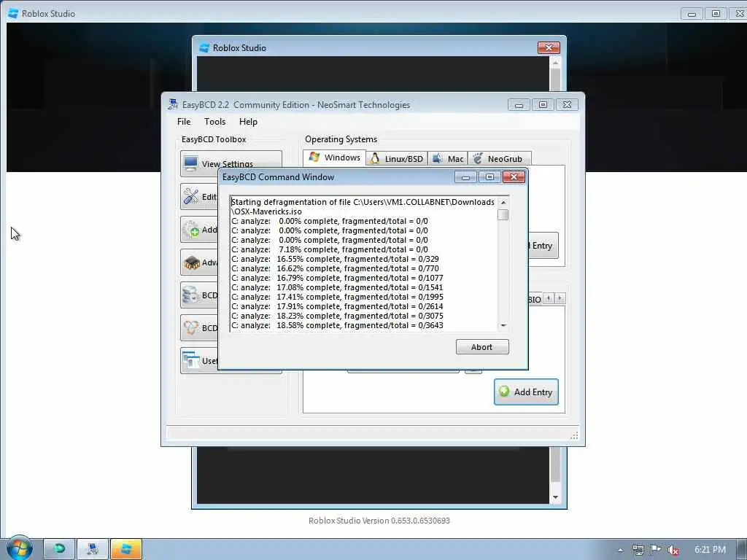Click the first taskbar app icon

tap(60, 549)
